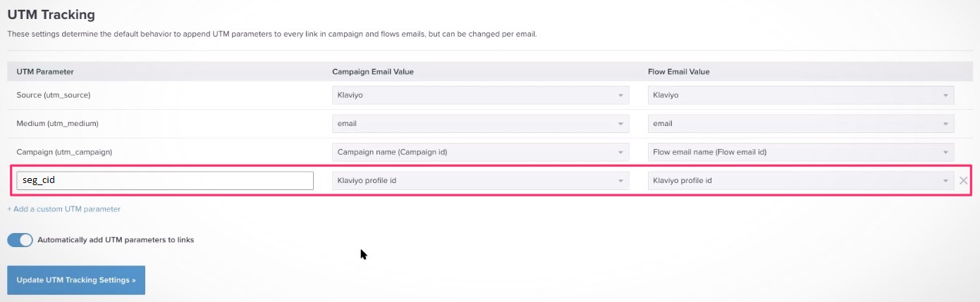The width and height of the screenshot is (980, 302).
Task: Click the UTM Parameter column header
Action: click(45, 72)
